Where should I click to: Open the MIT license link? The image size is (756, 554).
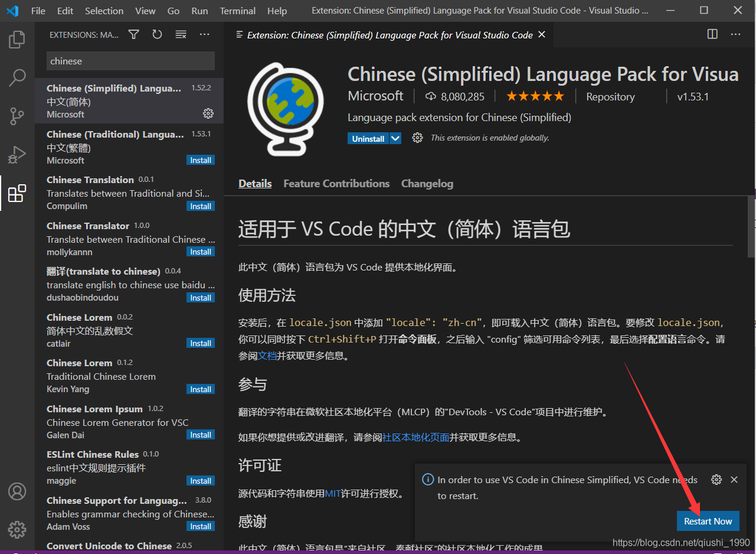point(333,493)
